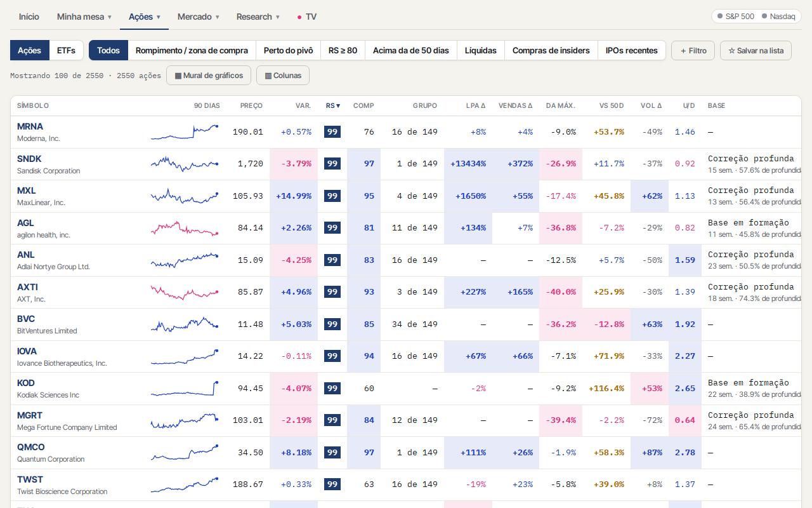
Task: Open the KOD 90-day sparkline chart
Action: coord(185,388)
